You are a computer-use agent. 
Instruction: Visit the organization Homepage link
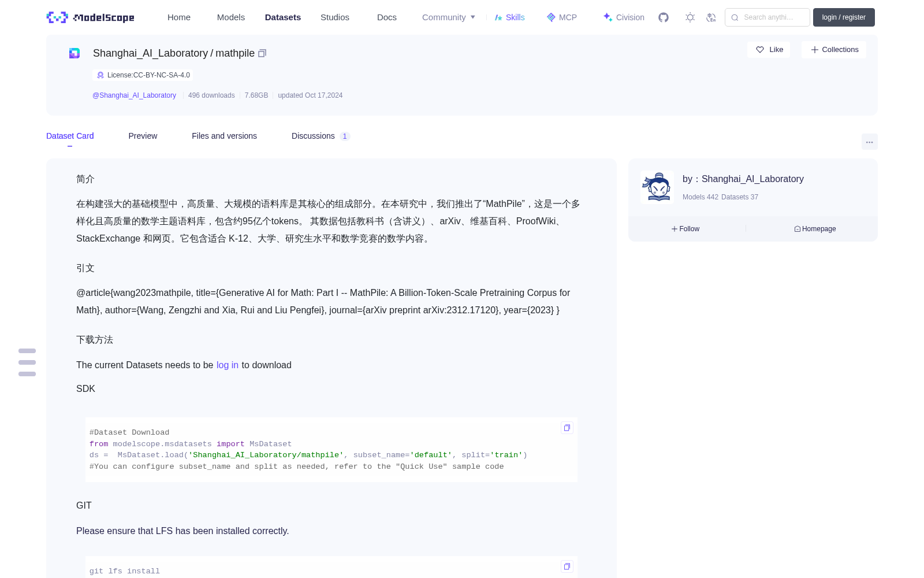click(x=815, y=229)
